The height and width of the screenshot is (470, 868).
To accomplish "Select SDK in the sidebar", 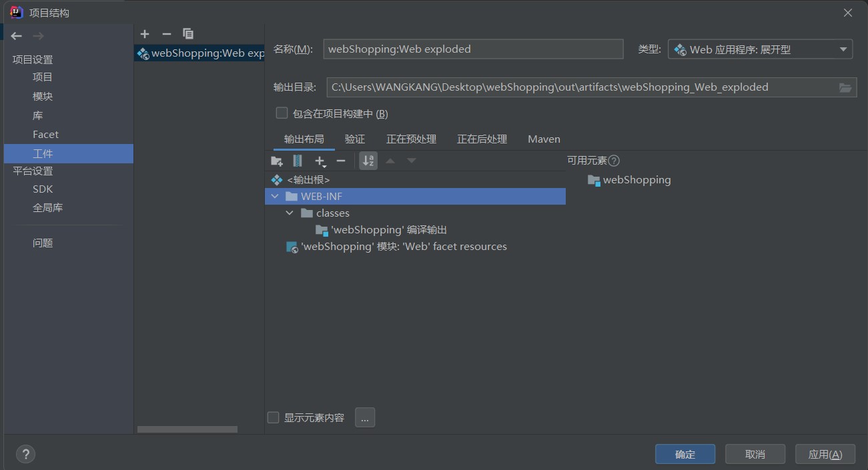I will point(43,189).
